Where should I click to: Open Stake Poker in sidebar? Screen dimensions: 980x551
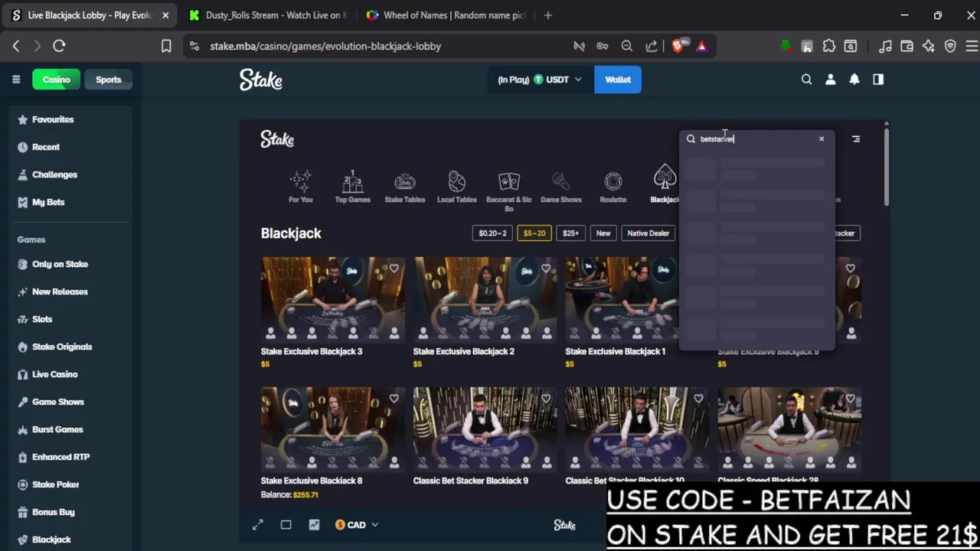click(55, 484)
